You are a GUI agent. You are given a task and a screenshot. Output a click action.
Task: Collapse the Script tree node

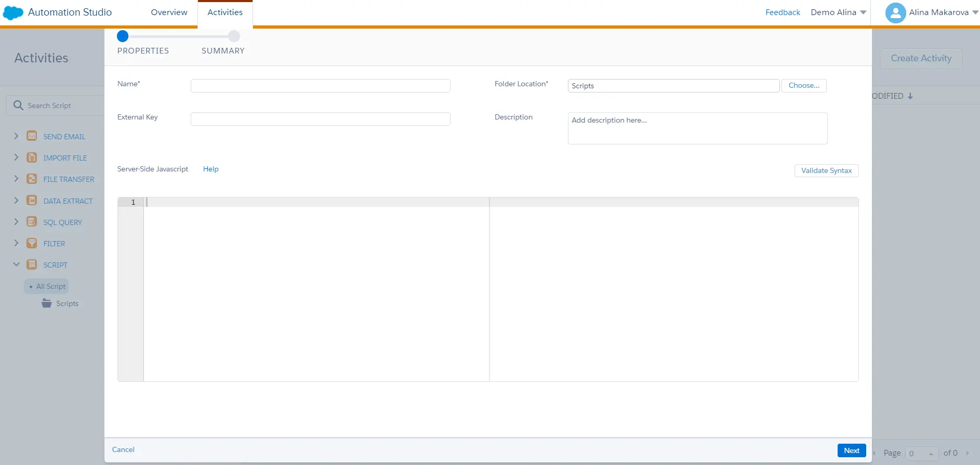pyautogui.click(x=16, y=264)
